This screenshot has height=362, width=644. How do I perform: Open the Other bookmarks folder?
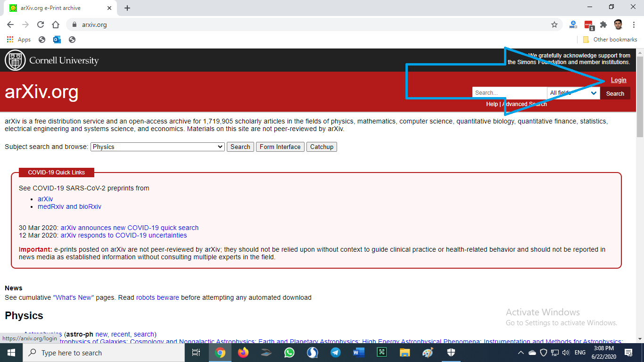point(610,40)
